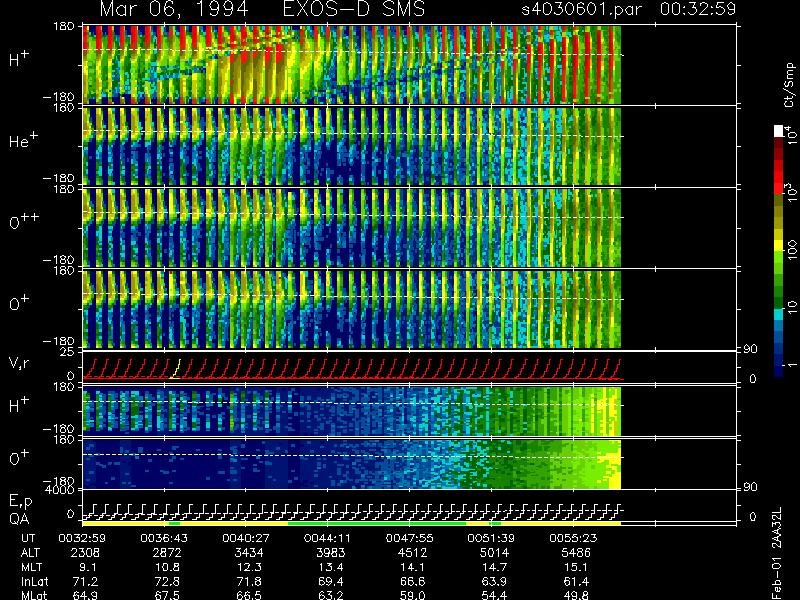Click the vertical 'Feb-01 2AA32L' stamp
The height and width of the screenshot is (600, 800).
[777, 553]
